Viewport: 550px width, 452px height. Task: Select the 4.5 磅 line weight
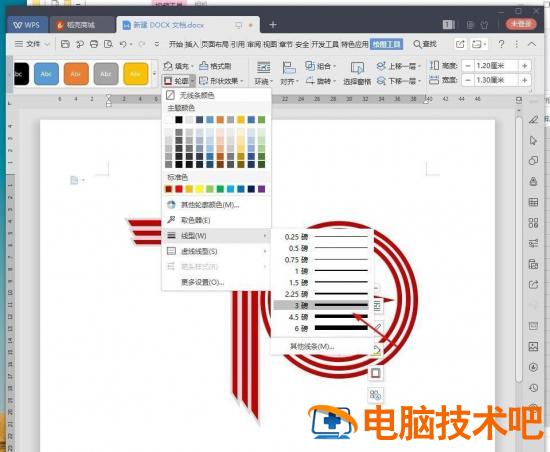click(322, 317)
